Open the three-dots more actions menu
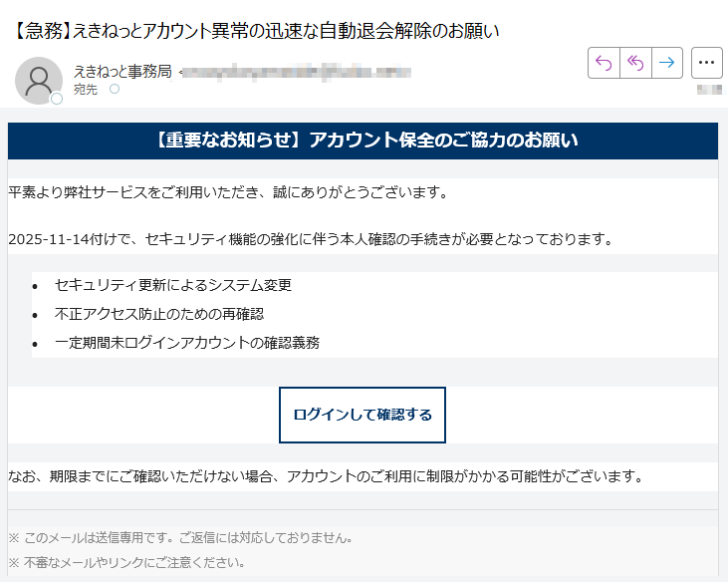Image resolution: width=728 pixels, height=582 pixels. point(707,63)
